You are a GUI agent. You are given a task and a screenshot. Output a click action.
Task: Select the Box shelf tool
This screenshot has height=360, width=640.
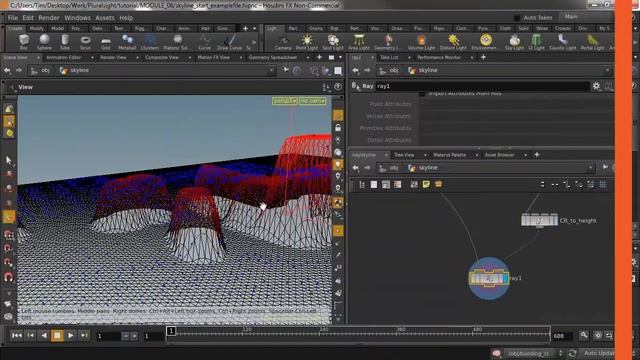(x=24, y=42)
